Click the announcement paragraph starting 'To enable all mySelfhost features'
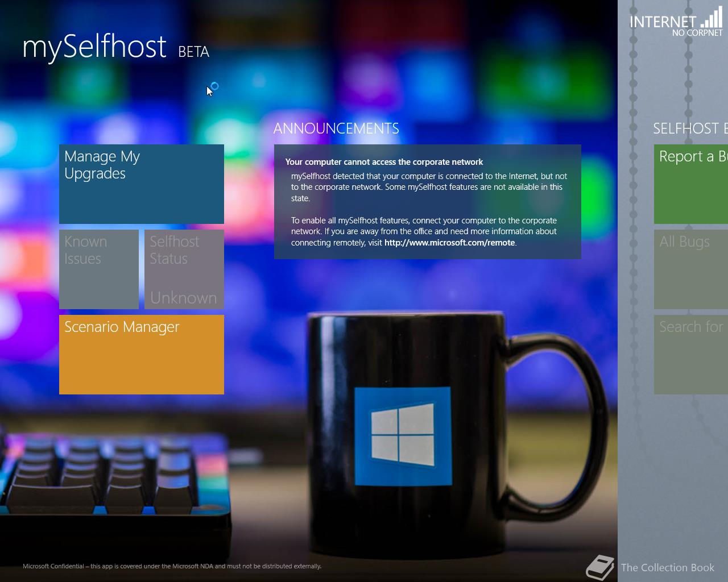The width and height of the screenshot is (728, 582). click(424, 231)
